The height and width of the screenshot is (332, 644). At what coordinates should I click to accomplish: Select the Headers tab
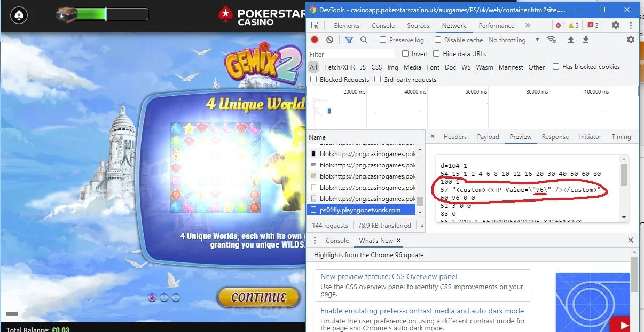point(455,137)
